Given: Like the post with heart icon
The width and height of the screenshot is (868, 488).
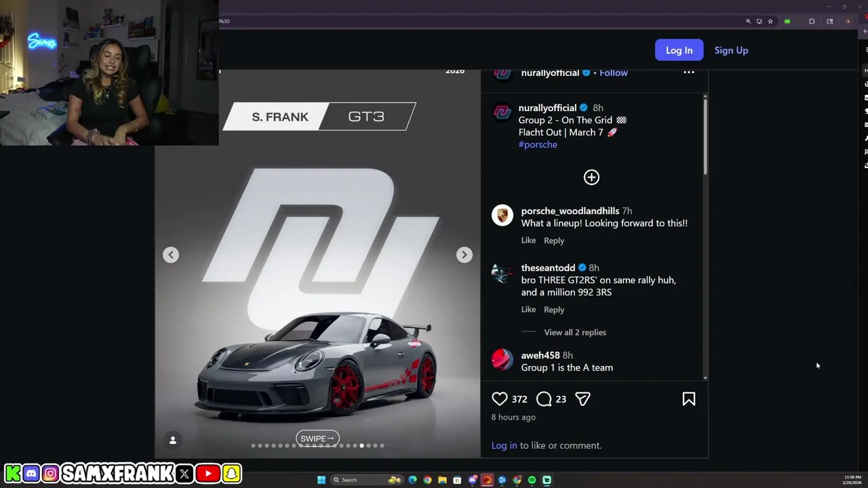Looking at the screenshot, I should [x=500, y=399].
